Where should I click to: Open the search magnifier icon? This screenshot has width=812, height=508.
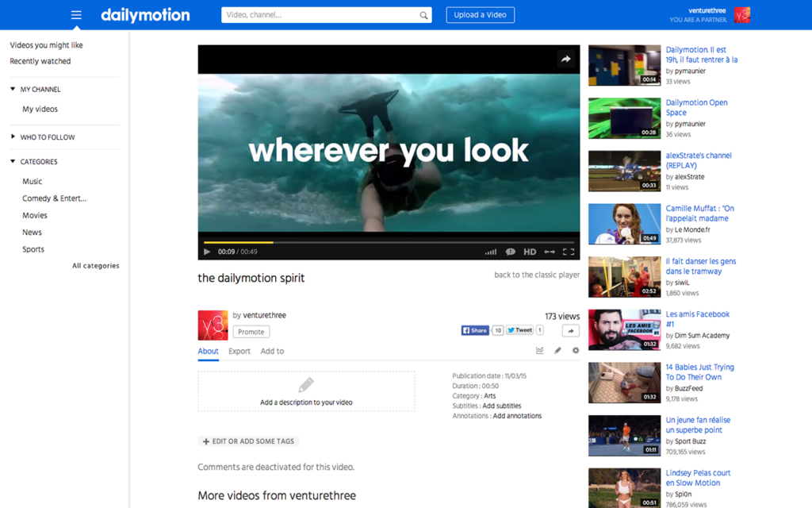[423, 14]
